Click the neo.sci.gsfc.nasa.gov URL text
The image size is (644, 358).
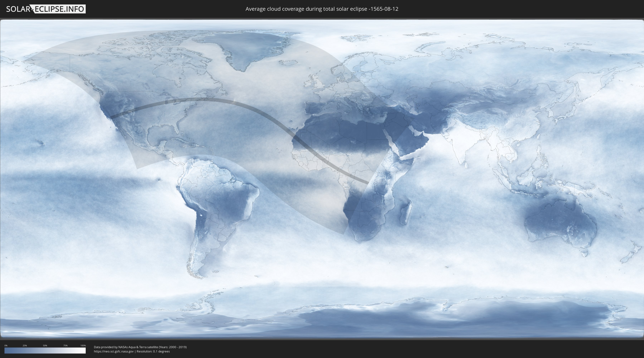point(114,351)
